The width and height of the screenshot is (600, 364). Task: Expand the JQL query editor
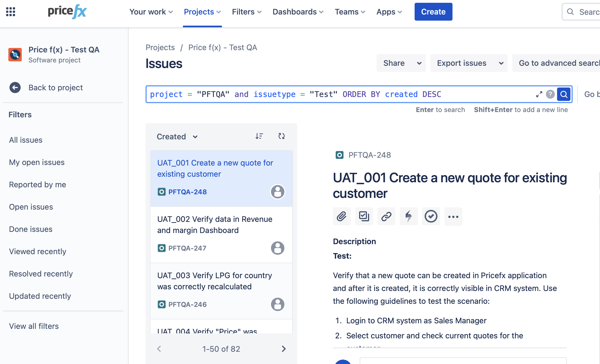539,94
